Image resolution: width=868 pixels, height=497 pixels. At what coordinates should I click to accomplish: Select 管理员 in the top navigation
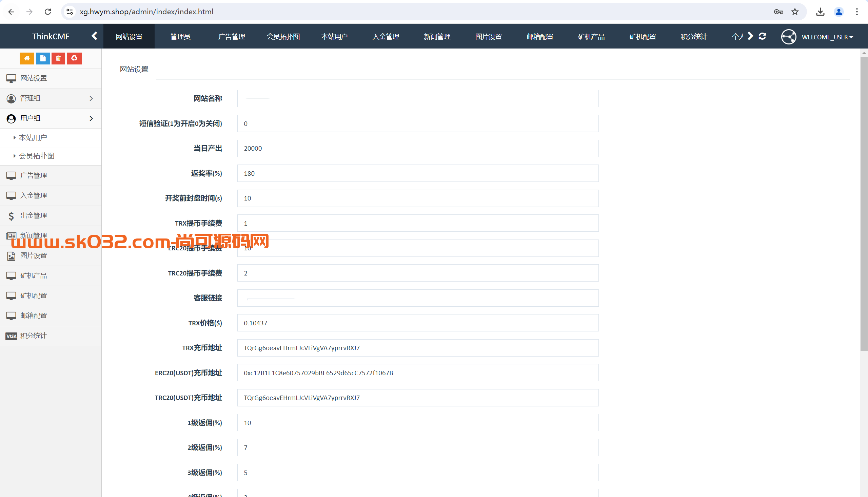point(180,37)
